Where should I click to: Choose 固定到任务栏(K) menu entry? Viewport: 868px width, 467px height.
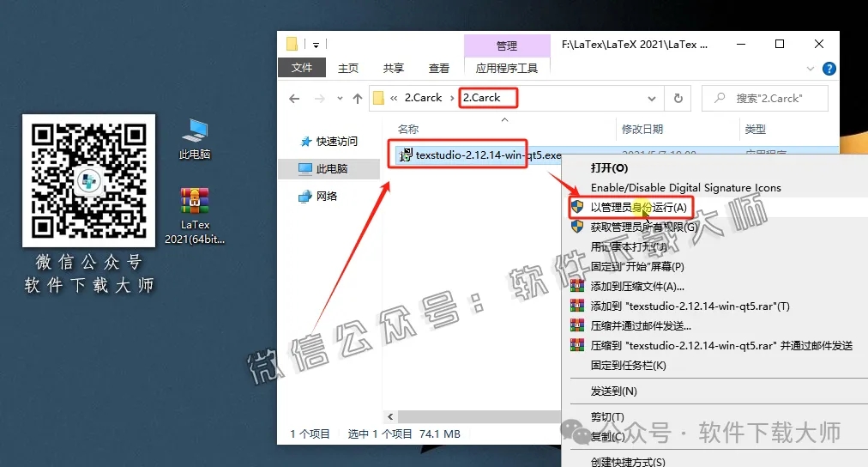(x=629, y=366)
